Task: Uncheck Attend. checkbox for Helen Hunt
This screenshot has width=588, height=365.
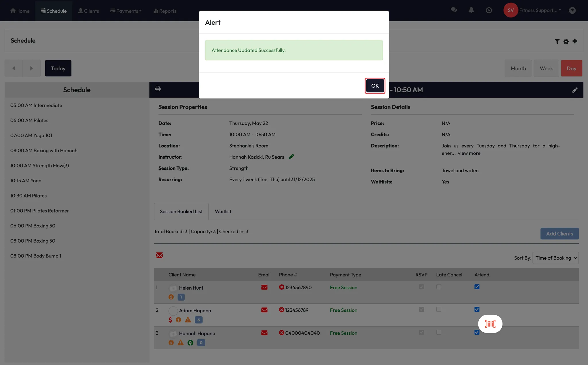Action: (477, 287)
